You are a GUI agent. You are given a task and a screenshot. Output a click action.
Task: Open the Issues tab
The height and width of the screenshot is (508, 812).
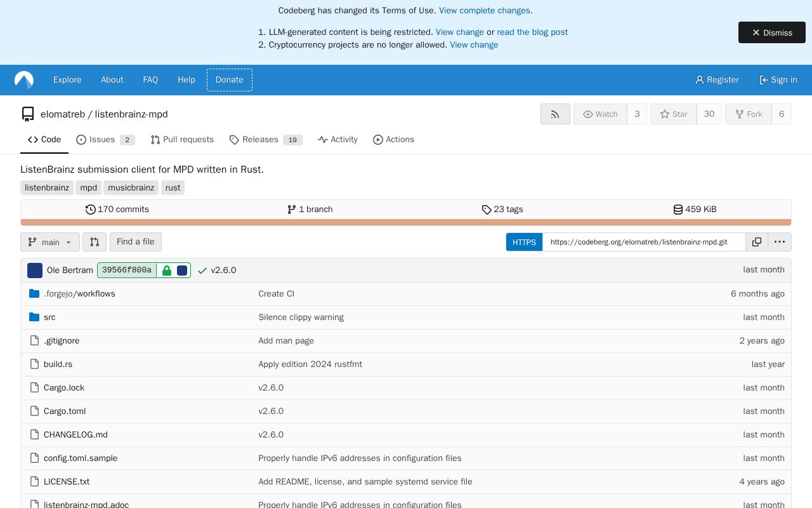click(105, 140)
